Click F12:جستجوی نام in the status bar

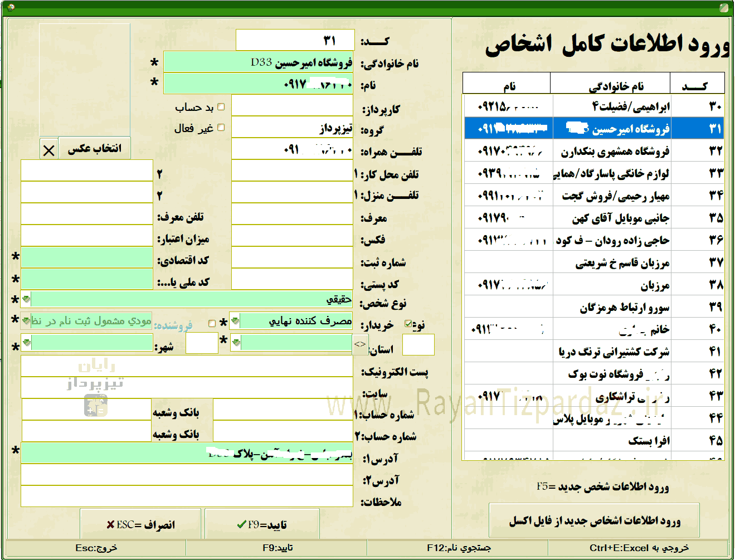pos(458,548)
